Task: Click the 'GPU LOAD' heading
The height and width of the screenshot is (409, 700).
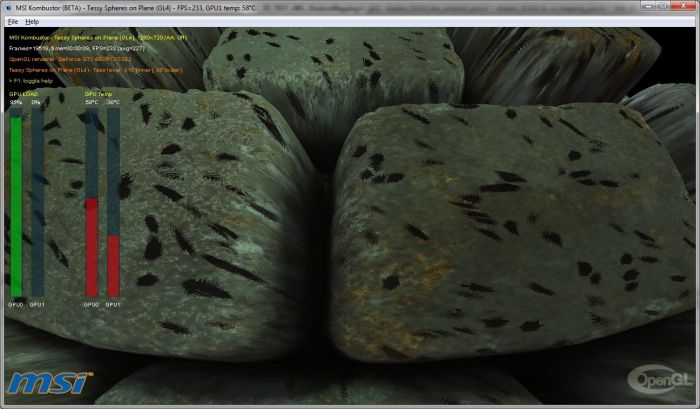Action: 24,94
